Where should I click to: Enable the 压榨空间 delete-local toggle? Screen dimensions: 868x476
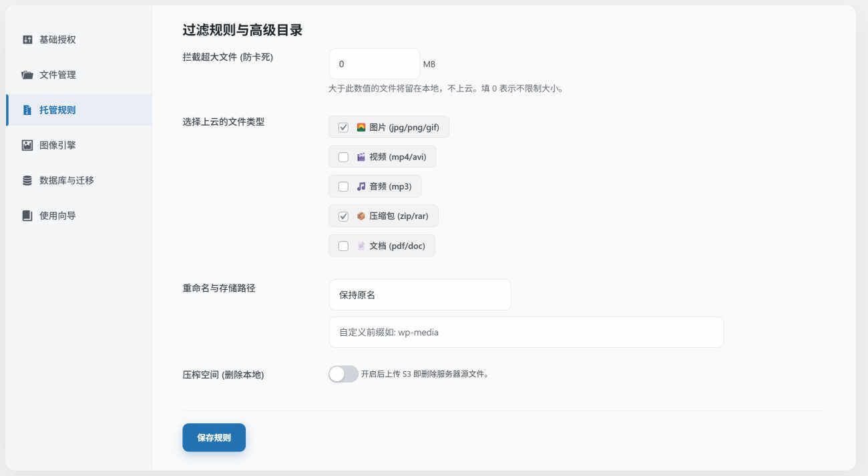343,374
